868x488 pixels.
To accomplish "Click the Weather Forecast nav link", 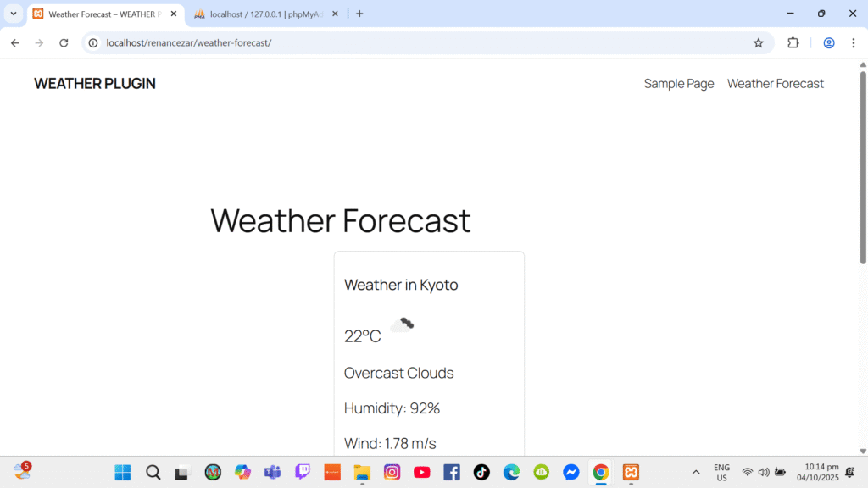I will pos(775,84).
